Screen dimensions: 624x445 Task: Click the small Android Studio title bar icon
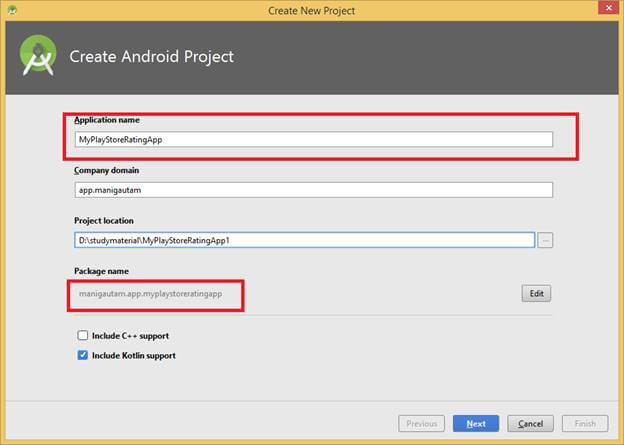click(12, 10)
